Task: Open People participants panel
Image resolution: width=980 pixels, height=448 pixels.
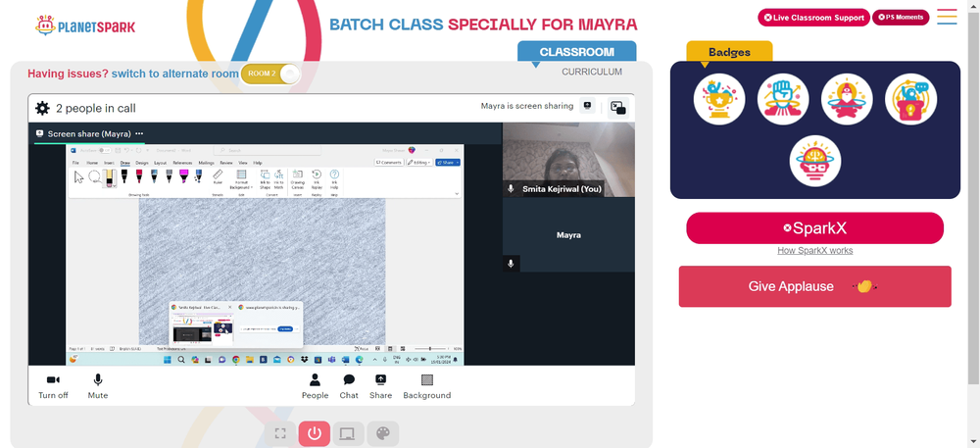Action: (x=315, y=386)
